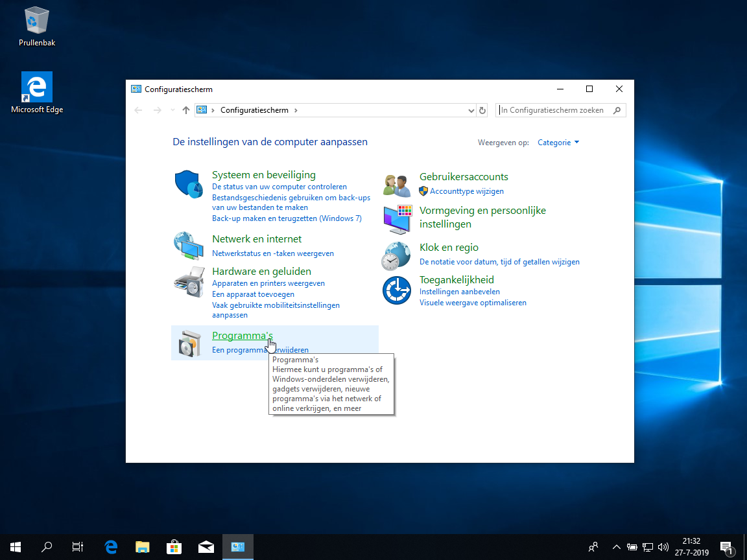This screenshot has width=747, height=560.
Task: Click the Configuratiescherm search field
Action: [x=555, y=110]
